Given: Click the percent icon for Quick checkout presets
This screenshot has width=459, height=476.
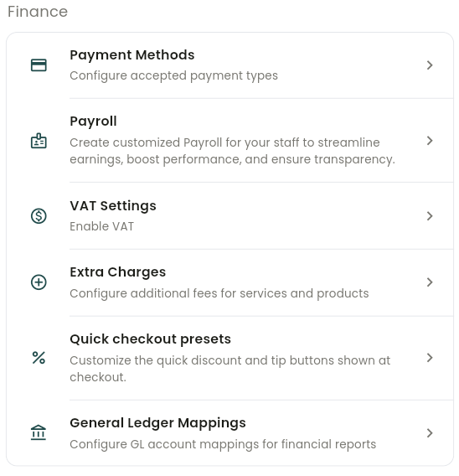Looking at the screenshot, I should click(39, 358).
